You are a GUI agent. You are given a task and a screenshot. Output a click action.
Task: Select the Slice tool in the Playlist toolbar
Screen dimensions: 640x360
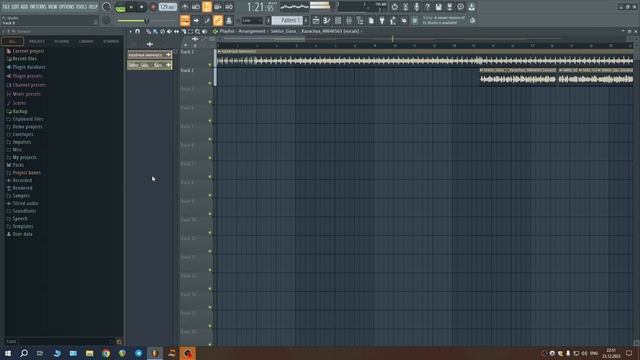[x=184, y=31]
